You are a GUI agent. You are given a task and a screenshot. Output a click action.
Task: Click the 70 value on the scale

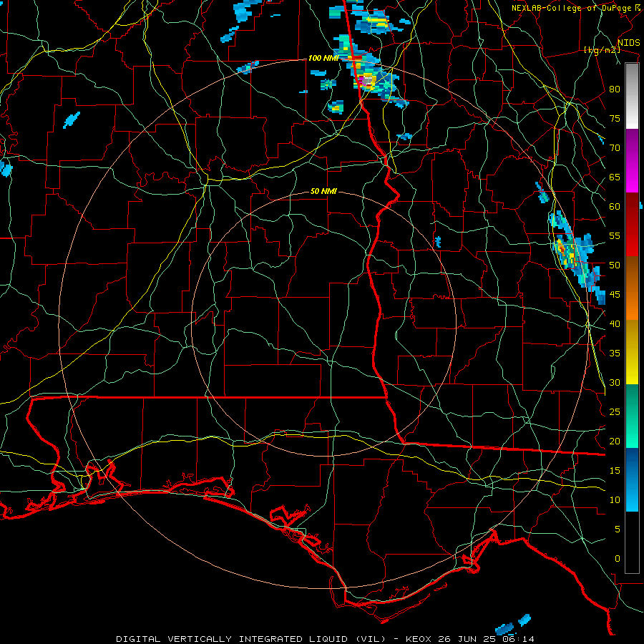coord(615,148)
